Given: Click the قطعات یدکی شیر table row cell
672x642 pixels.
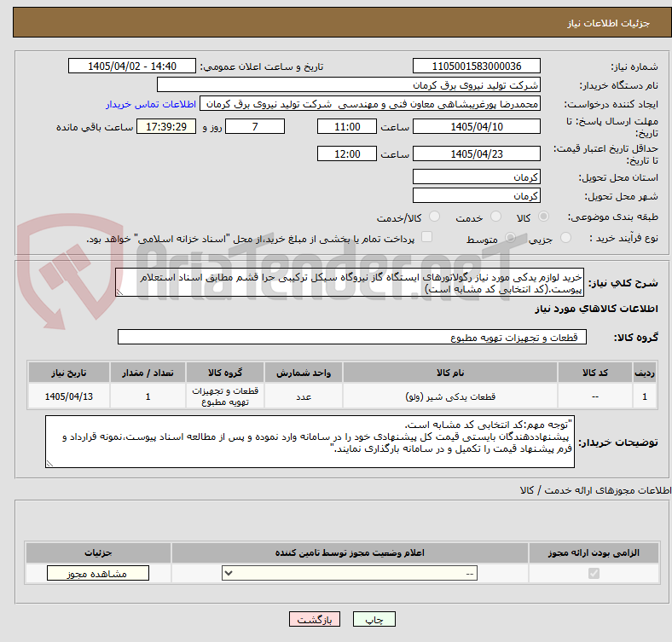Looking at the screenshot, I should [450, 396].
